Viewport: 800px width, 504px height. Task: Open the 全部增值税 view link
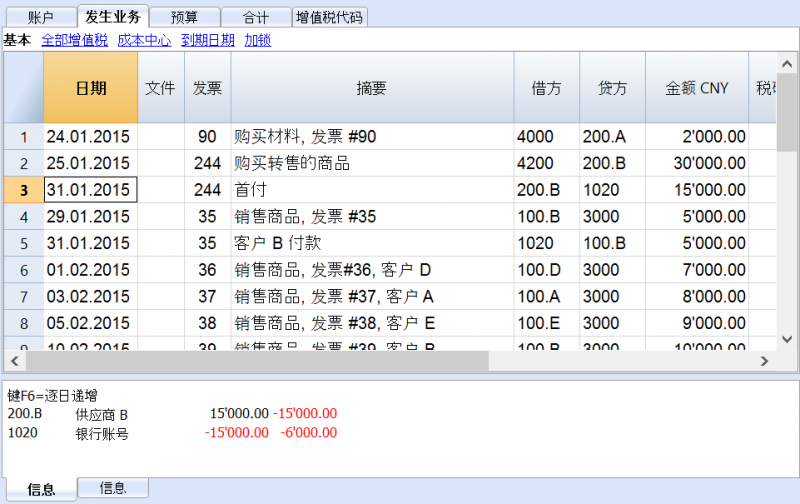coord(74,40)
